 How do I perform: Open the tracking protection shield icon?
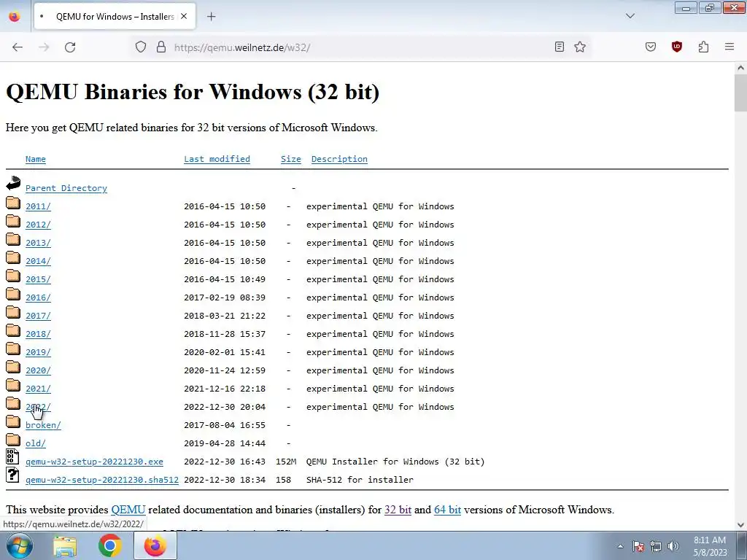point(141,47)
